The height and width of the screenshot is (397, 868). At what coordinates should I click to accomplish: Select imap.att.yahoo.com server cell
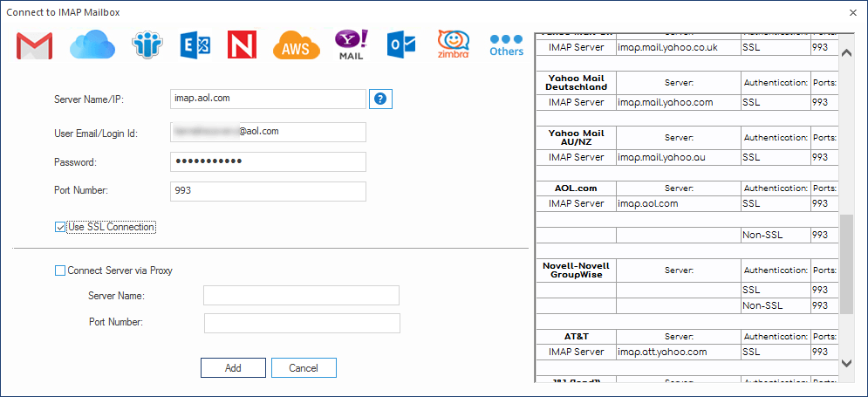678,352
